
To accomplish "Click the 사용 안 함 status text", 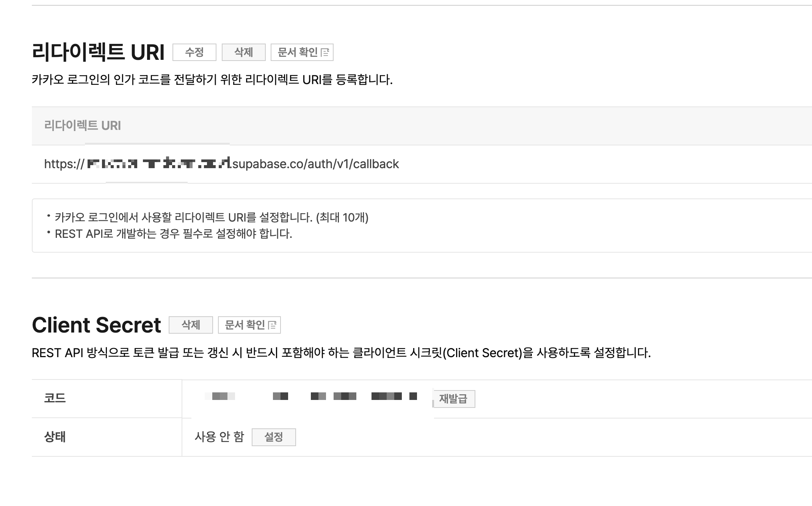I will [219, 437].
